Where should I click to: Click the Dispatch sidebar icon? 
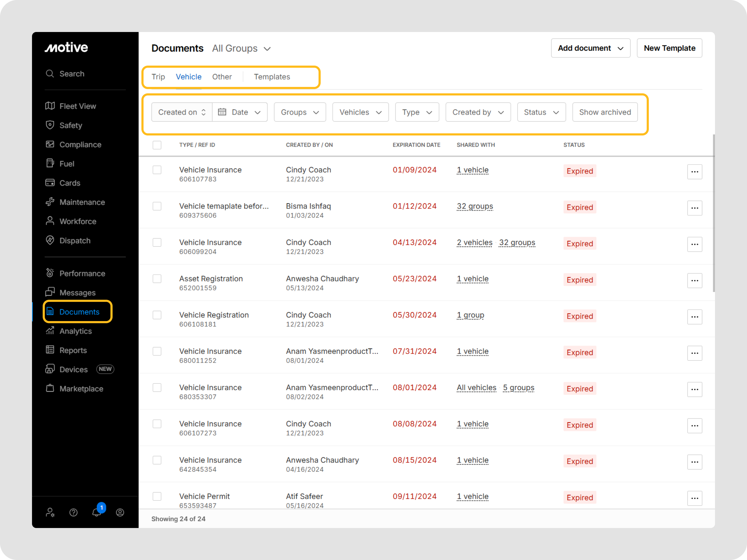[50, 240]
